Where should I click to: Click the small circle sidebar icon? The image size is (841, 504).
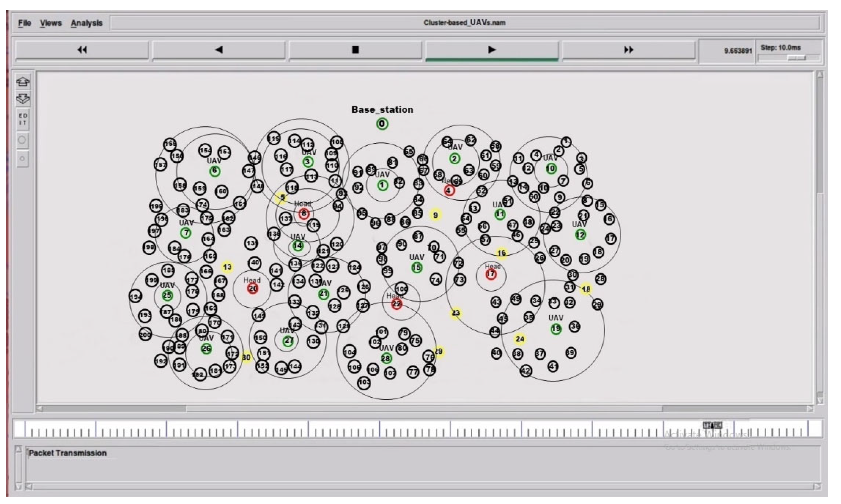[22, 159]
